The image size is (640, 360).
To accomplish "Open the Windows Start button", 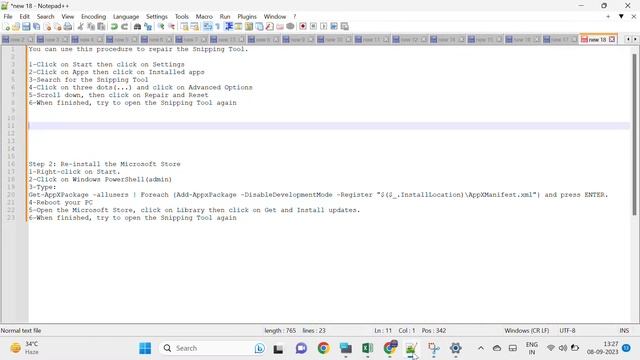I will pyautogui.click(x=145, y=348).
